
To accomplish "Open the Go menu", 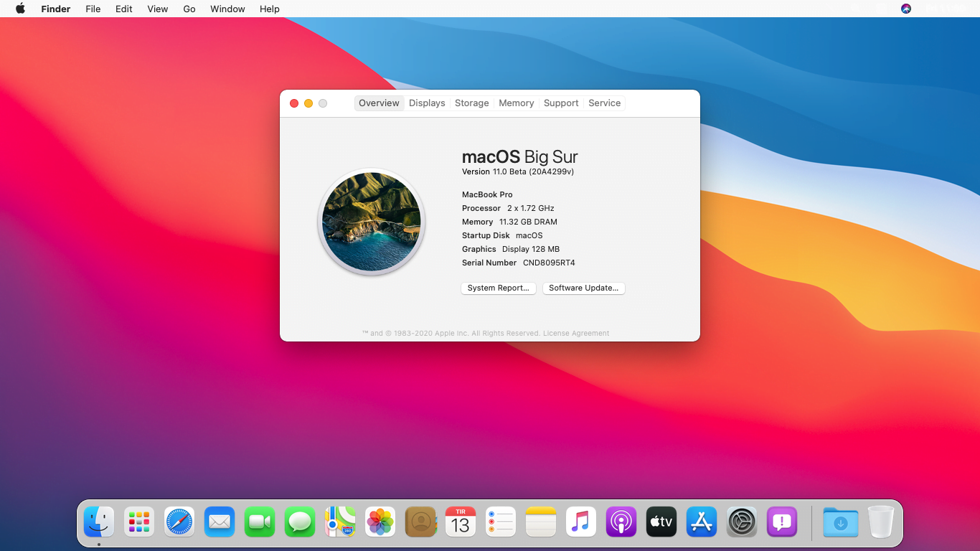I will 189,9.
